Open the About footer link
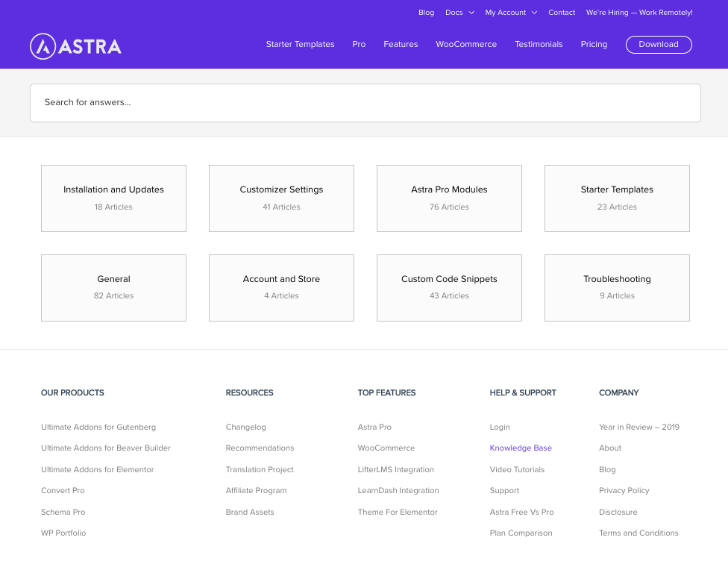This screenshot has height=564, width=728. pyautogui.click(x=610, y=448)
